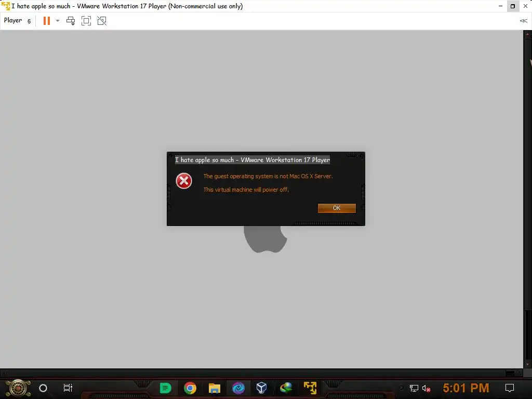Select the 'will power off' message

pyautogui.click(x=246, y=190)
